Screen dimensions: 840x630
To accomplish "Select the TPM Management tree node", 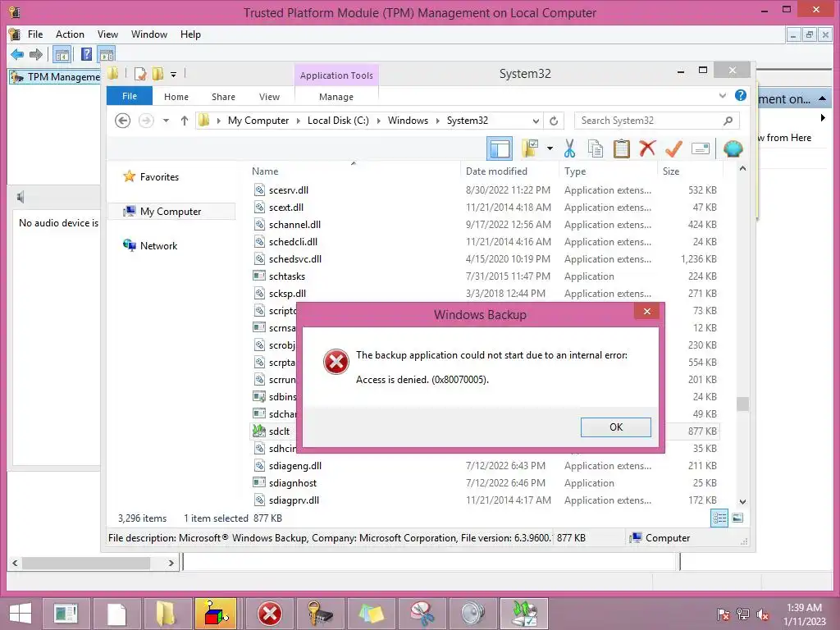I will [57, 77].
